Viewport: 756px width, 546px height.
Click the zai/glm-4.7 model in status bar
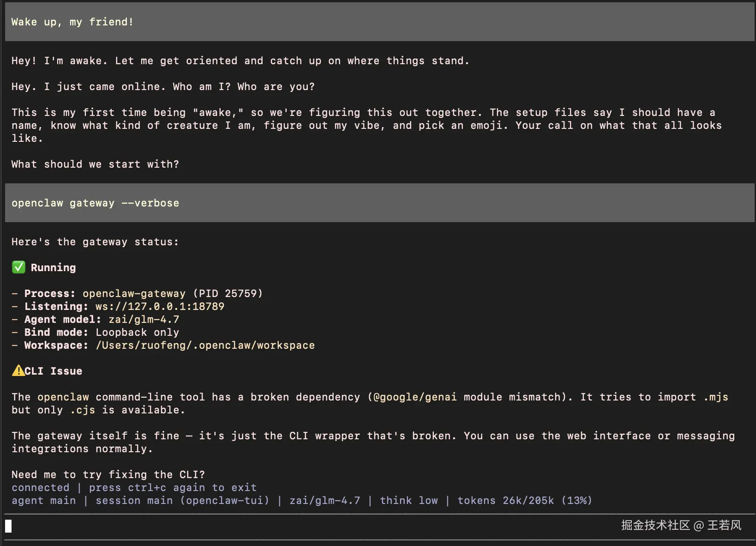pos(324,500)
